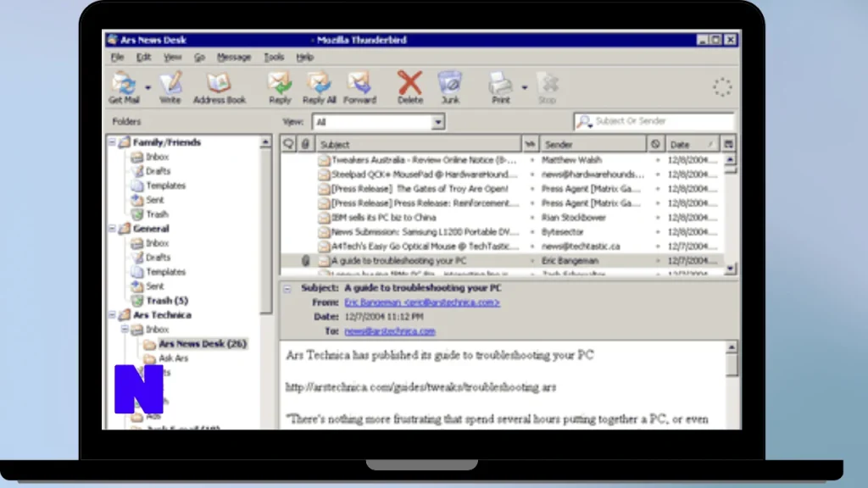Select Trash (5) folder under General
Screen dimensions: 868x488
[x=167, y=301]
